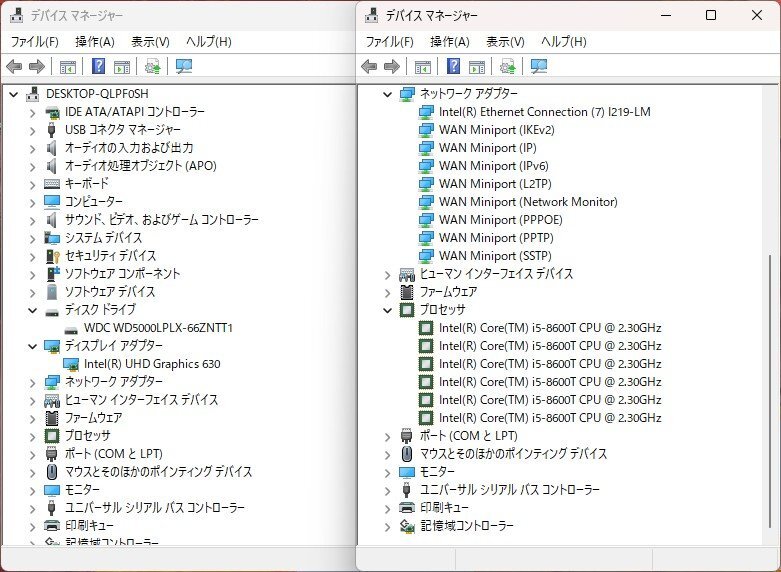Expand サウンド、ビデオ、およびゲーム コントローラー node
Screen dimensions: 781x572
[32, 221]
